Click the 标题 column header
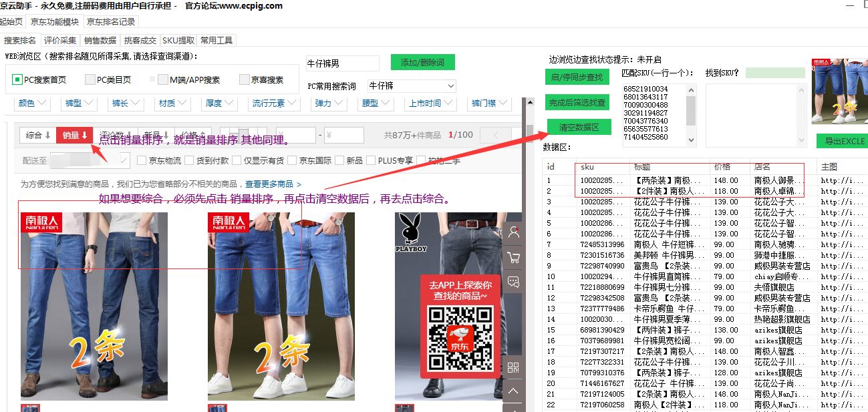 tap(670, 167)
